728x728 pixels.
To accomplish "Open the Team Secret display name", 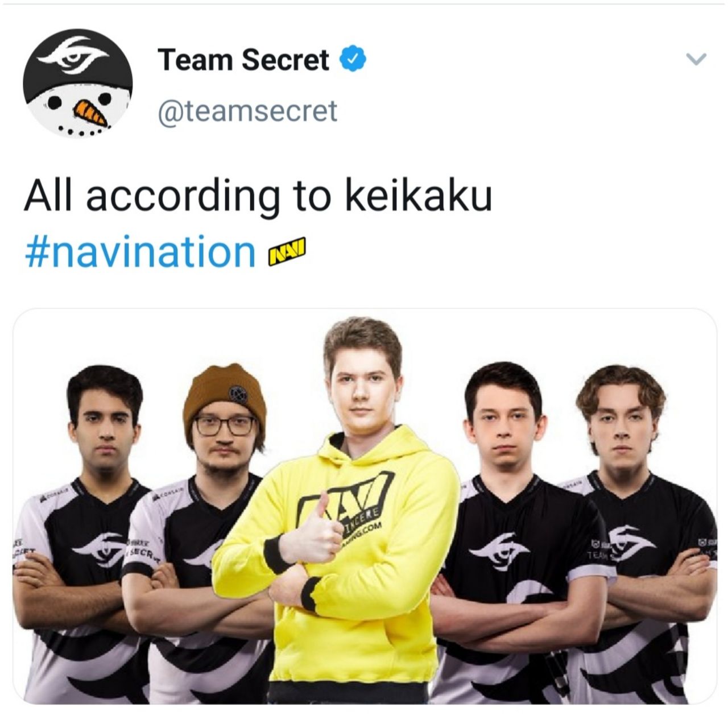I will point(243,60).
